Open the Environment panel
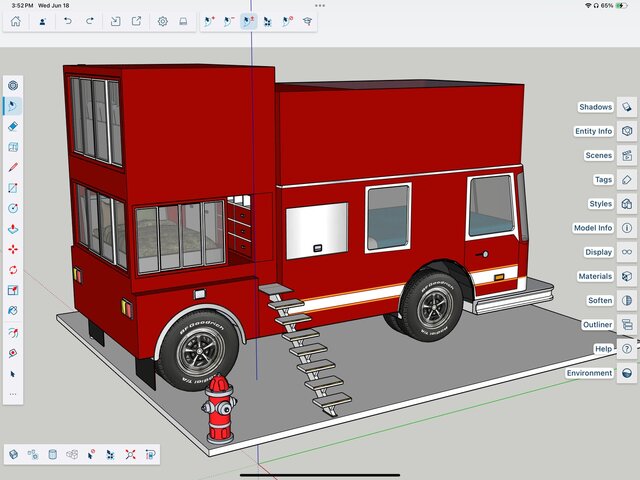This screenshot has height=480, width=640. coord(589,373)
